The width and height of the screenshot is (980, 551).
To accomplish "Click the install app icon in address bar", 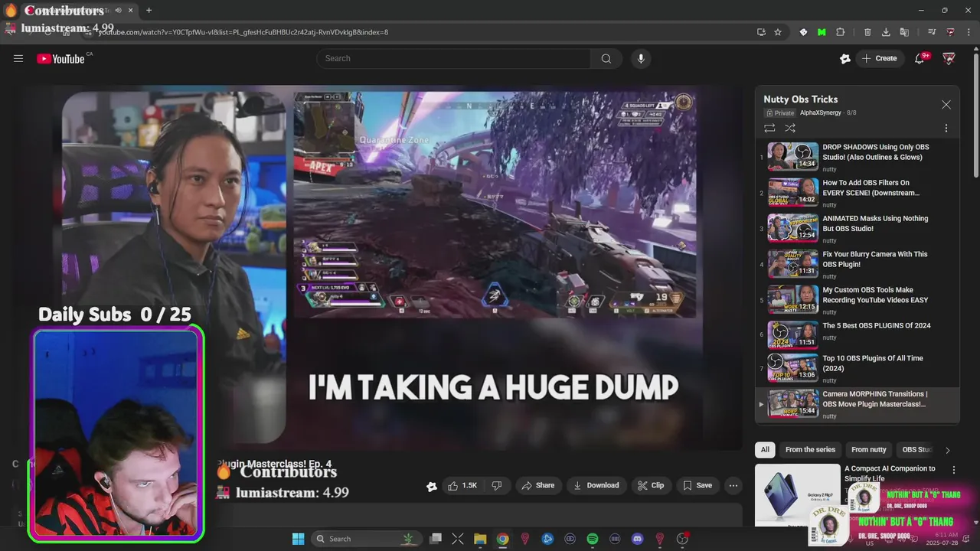I will 761,32.
